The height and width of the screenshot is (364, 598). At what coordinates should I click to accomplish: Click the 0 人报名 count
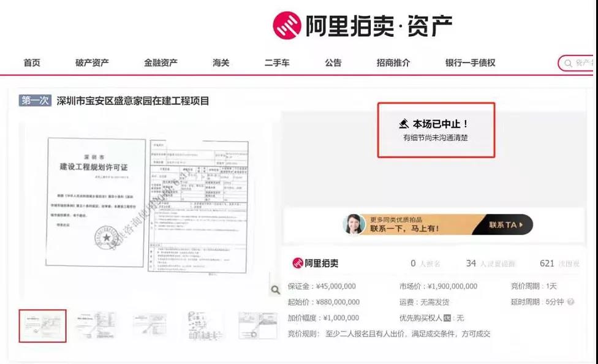click(x=425, y=264)
